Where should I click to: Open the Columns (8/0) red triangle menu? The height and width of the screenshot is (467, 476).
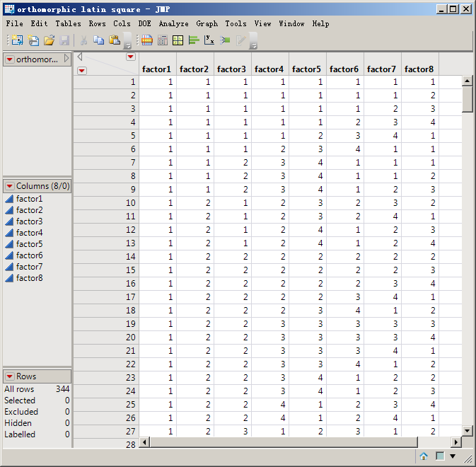click(x=9, y=186)
